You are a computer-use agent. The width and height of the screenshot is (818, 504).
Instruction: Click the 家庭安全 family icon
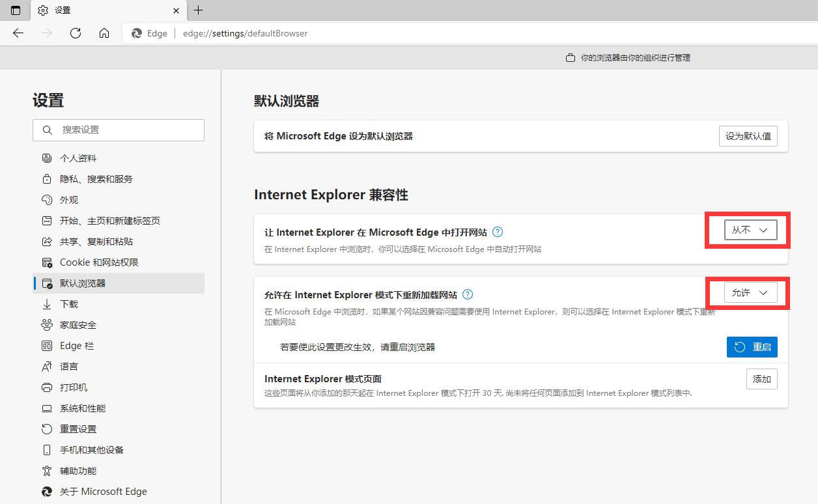pyautogui.click(x=47, y=325)
